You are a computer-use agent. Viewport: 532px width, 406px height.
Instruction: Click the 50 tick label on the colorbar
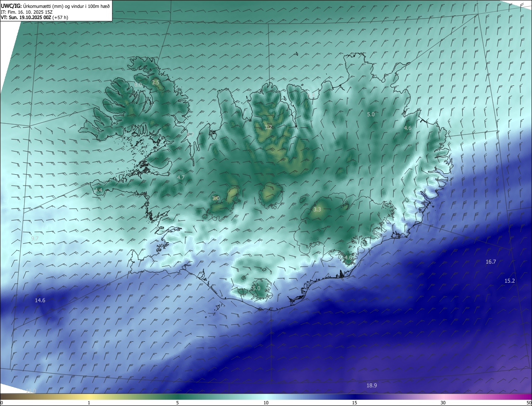point(529,403)
